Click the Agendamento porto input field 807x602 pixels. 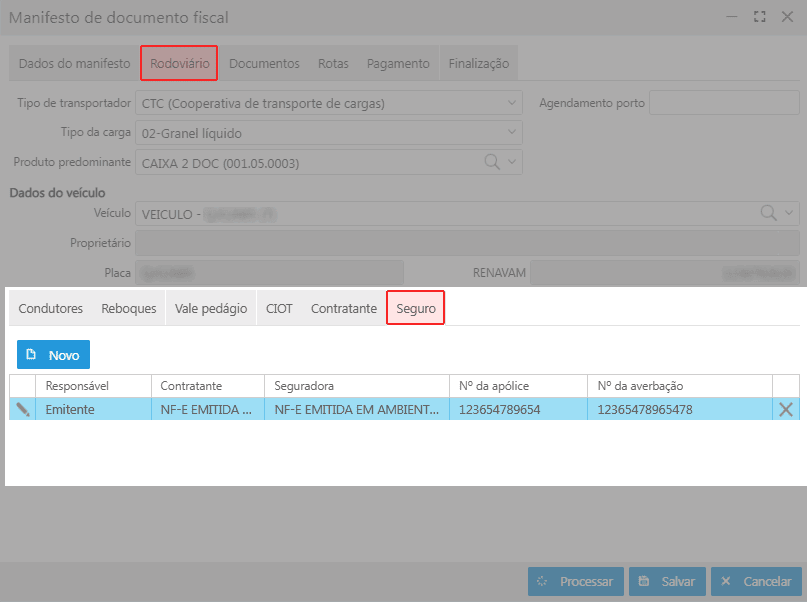pyautogui.click(x=724, y=103)
